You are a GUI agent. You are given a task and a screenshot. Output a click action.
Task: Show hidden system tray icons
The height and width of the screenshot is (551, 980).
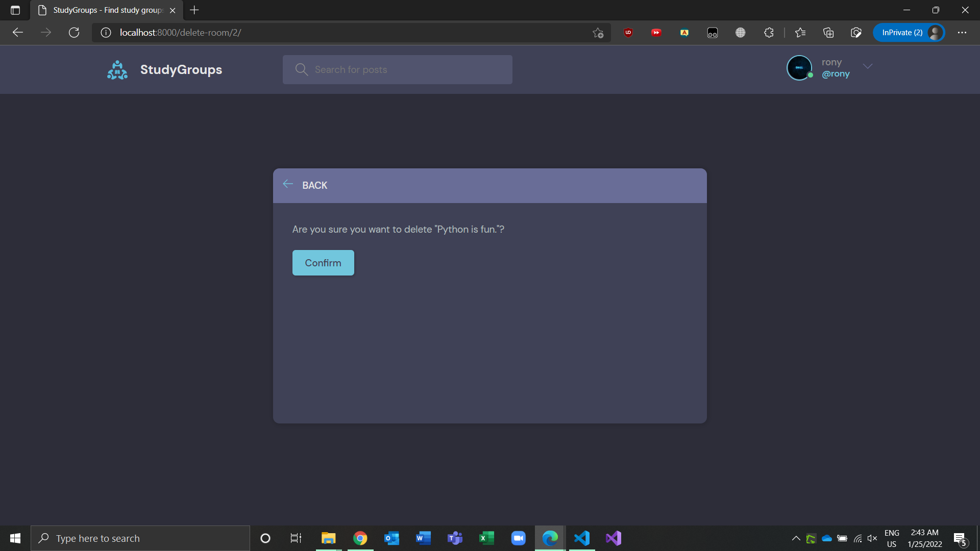[x=796, y=538]
